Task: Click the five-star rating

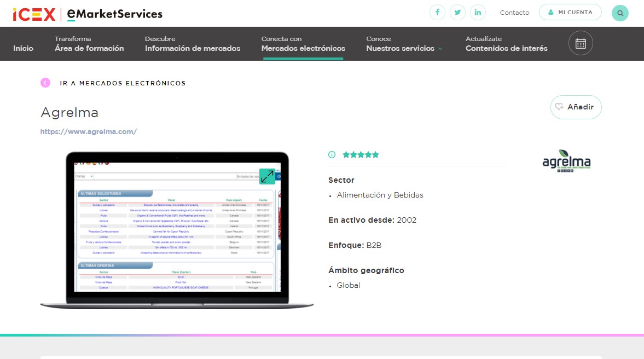Action: pos(361,155)
